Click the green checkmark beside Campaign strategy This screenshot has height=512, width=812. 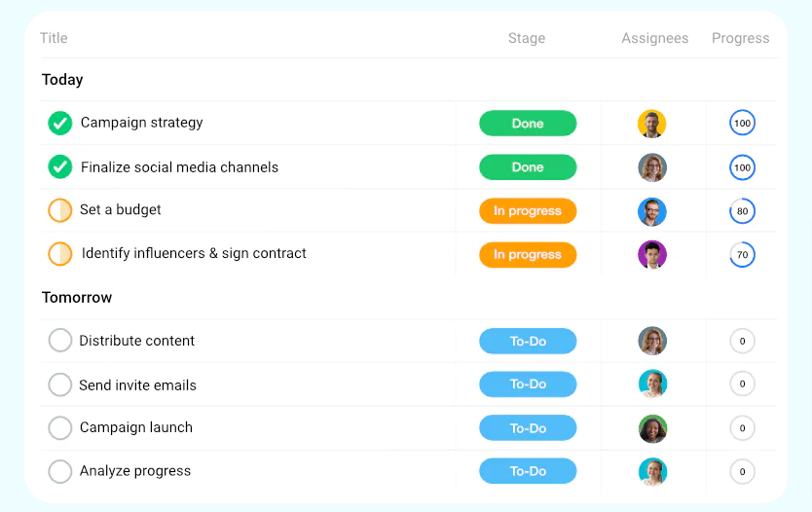pyautogui.click(x=60, y=124)
